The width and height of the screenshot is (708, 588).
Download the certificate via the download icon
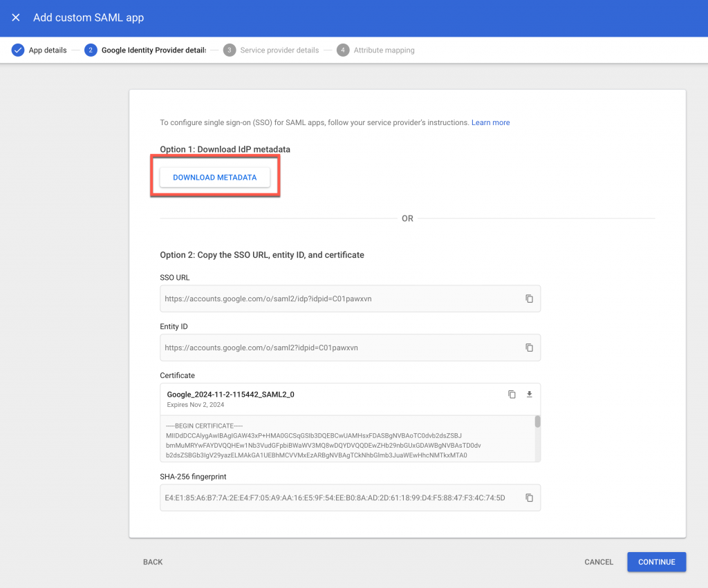(x=529, y=394)
